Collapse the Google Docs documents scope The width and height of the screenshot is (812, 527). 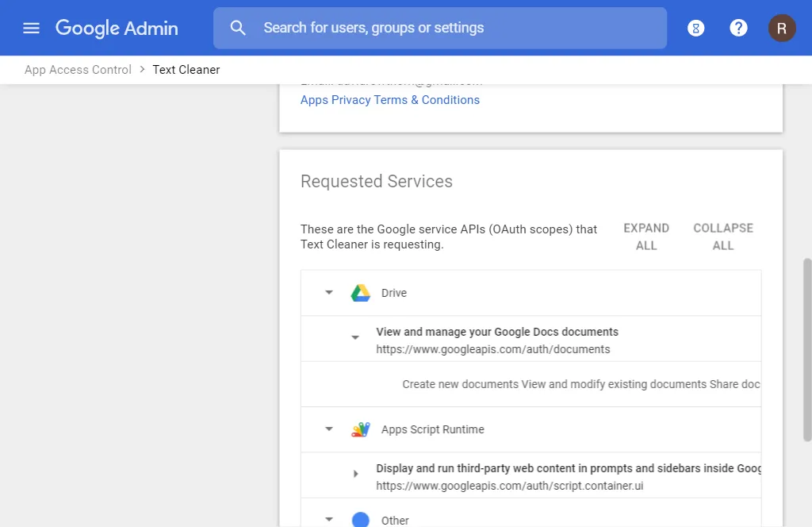(355, 338)
